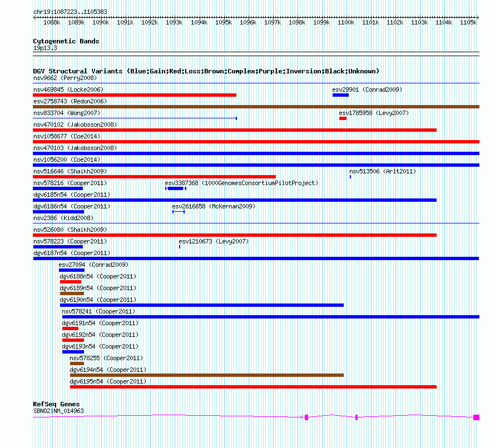Click the dgv6186n54 (Cooper2011) label
This screenshot has height=448, width=495.
coord(72,206)
